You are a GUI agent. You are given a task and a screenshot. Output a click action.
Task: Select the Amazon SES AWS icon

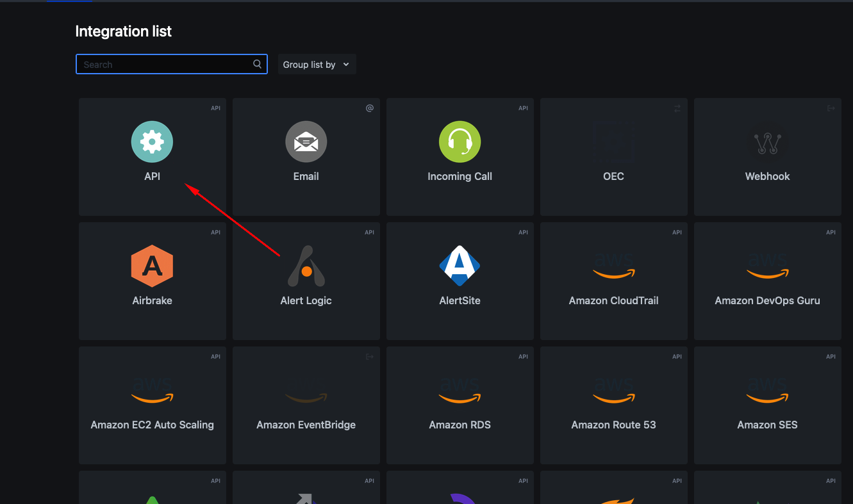768,390
